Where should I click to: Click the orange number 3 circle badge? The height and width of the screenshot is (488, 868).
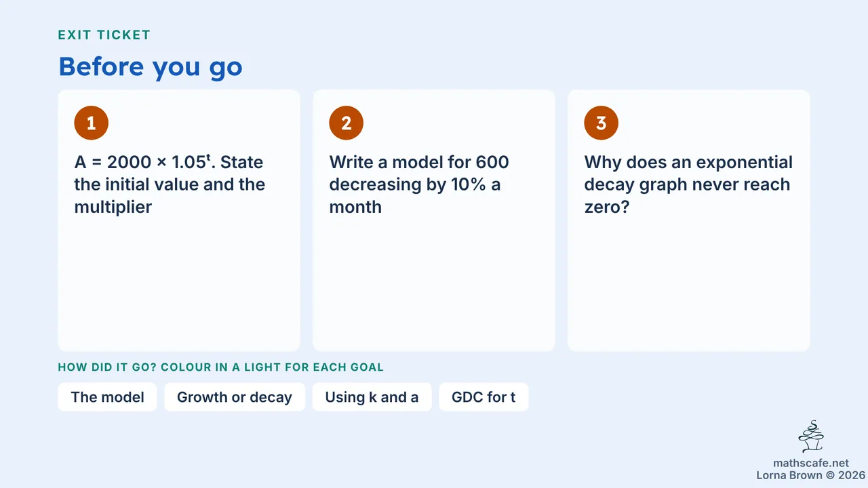(x=601, y=123)
